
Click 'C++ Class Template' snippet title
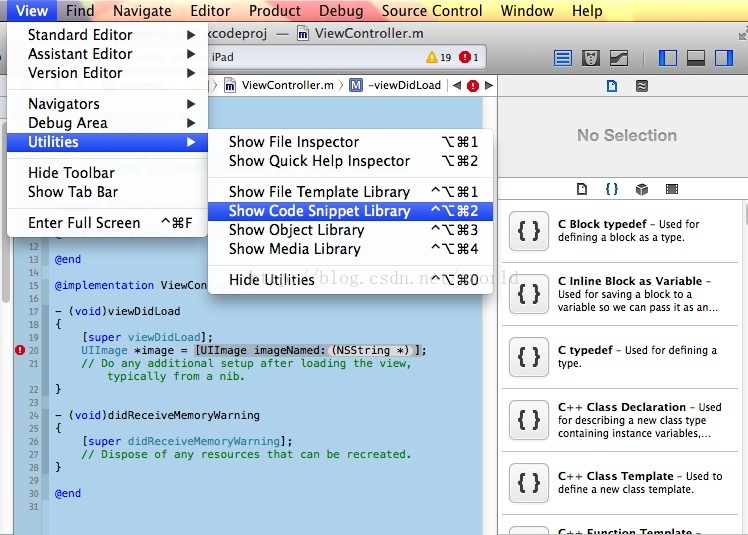616,476
